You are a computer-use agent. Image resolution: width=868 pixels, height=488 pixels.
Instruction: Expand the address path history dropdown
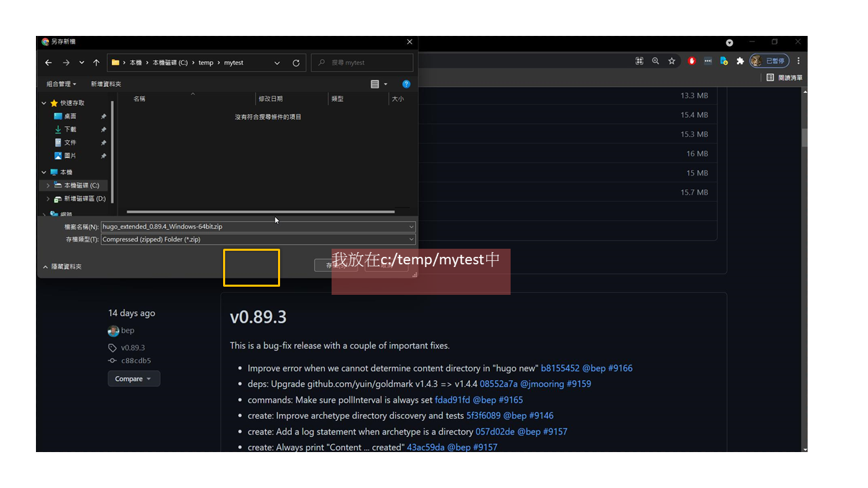[277, 62]
